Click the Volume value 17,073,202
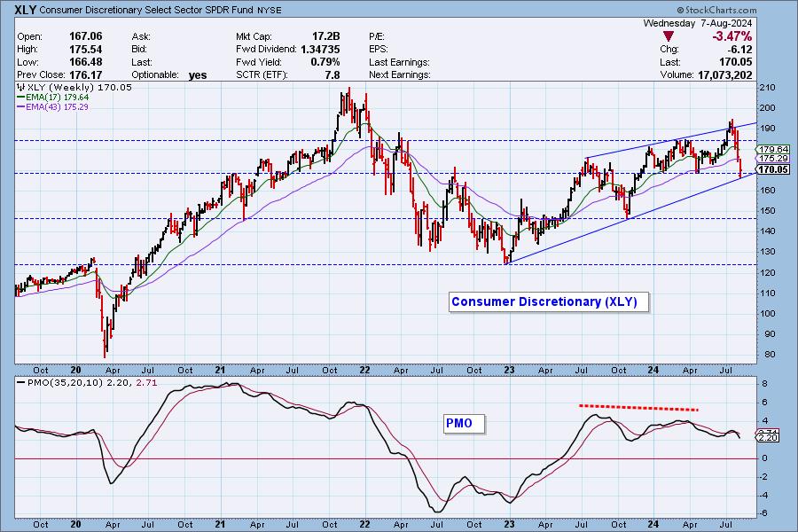 [724, 74]
